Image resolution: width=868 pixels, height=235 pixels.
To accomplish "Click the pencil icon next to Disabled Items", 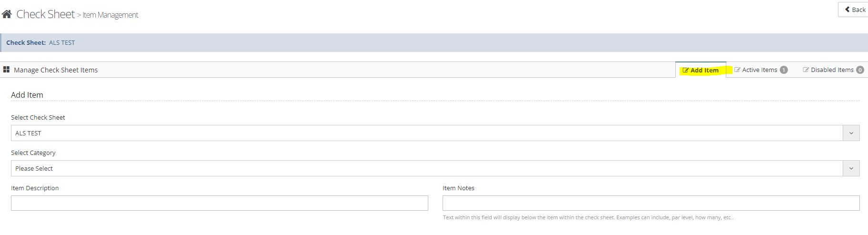I will click(806, 70).
